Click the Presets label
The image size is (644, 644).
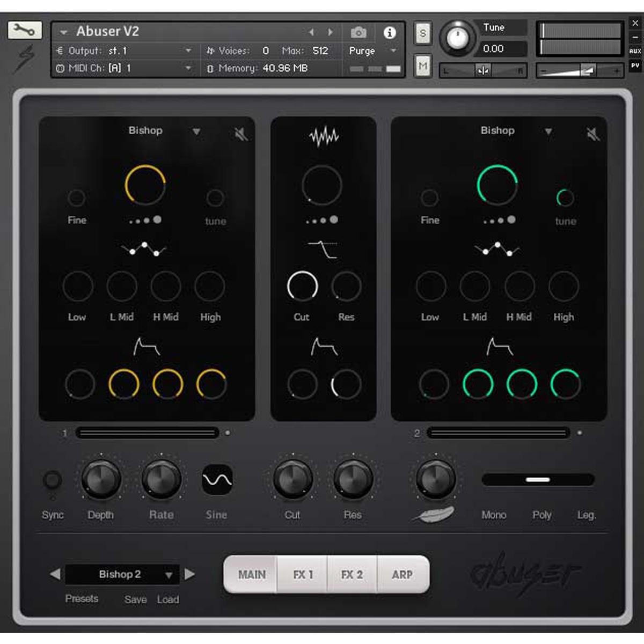pyautogui.click(x=82, y=598)
